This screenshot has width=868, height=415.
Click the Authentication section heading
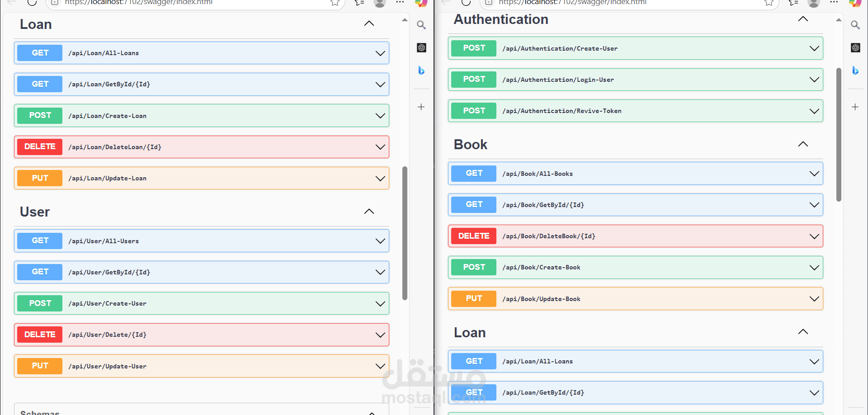coord(501,19)
